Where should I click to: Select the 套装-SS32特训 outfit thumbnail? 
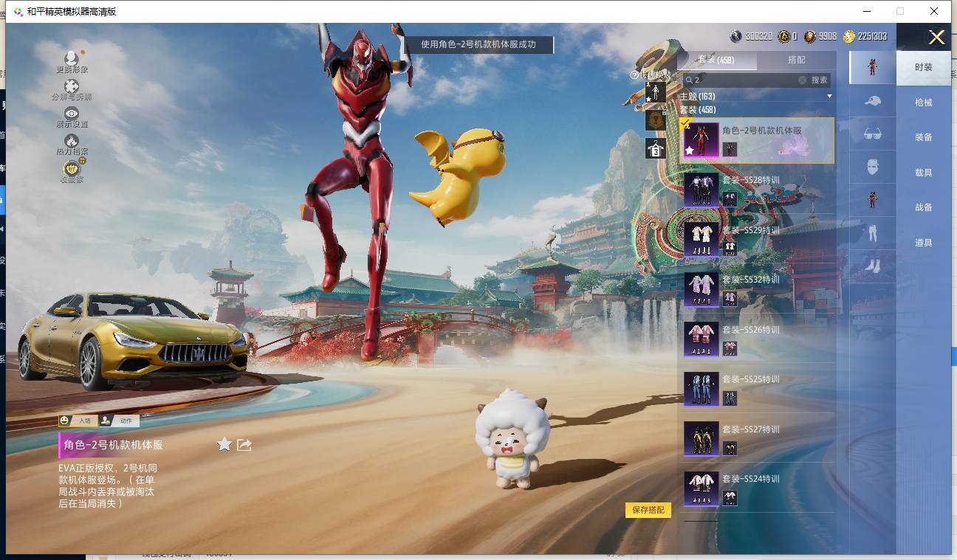(x=701, y=289)
